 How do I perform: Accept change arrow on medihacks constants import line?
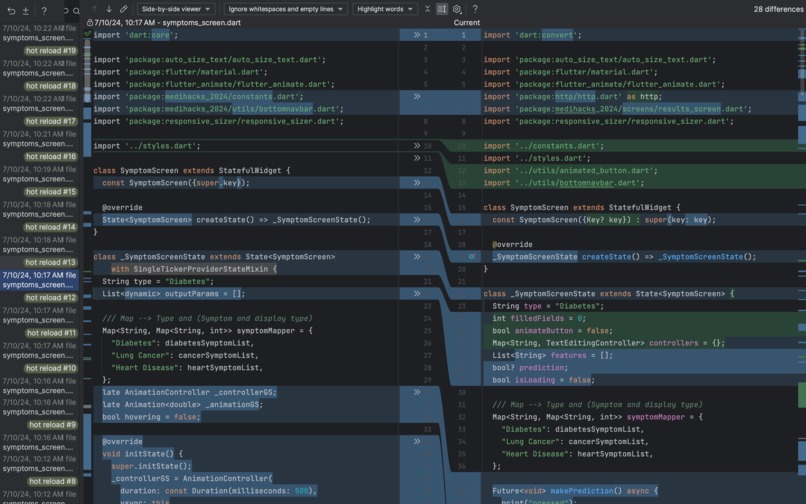tap(417, 97)
